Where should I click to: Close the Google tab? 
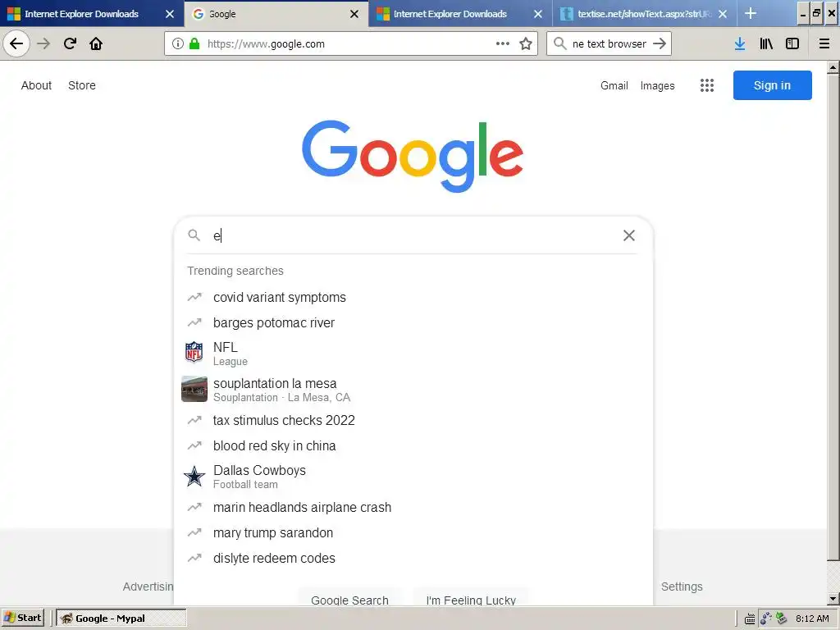coord(354,14)
